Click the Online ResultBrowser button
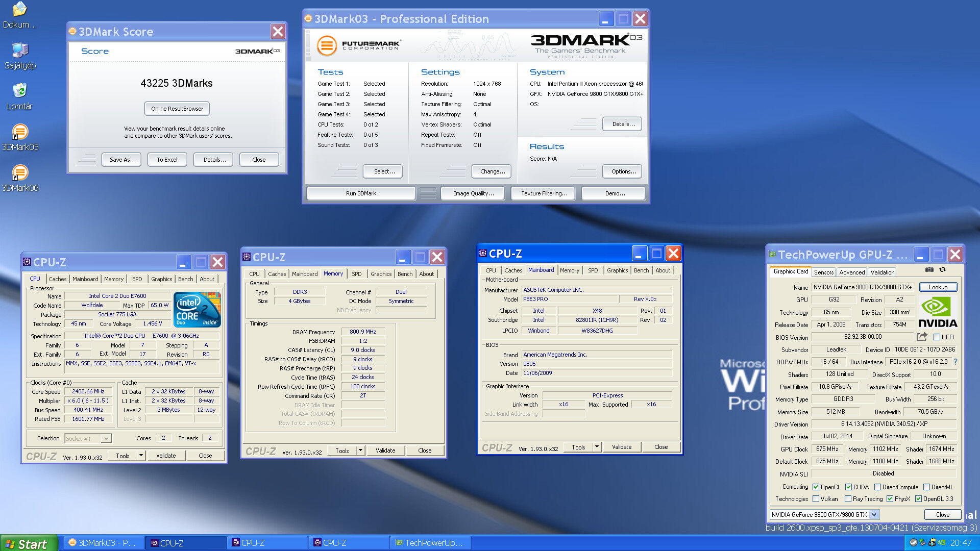980x551 pixels. (177, 109)
